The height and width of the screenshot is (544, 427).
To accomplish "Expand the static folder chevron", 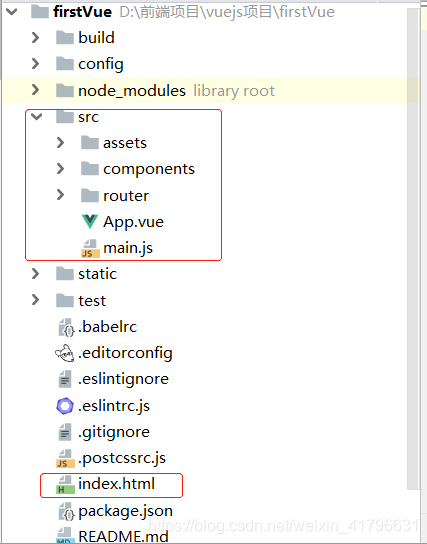I will coord(35,274).
